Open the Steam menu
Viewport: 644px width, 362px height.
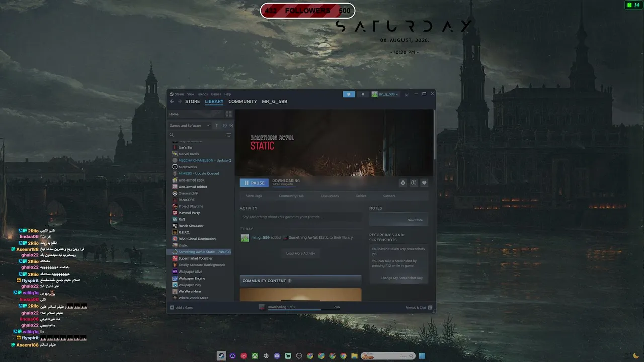click(179, 94)
